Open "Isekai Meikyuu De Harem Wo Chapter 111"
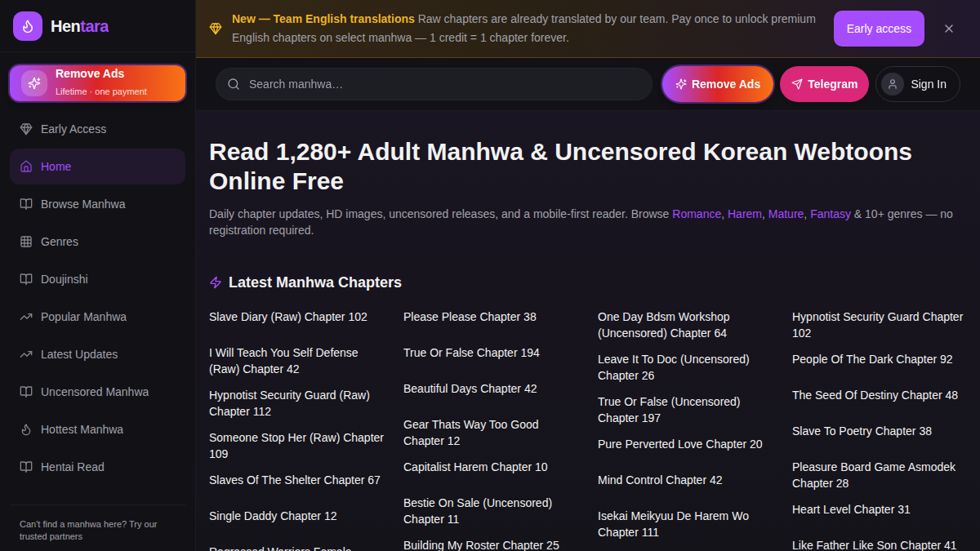This screenshot has width=980, height=551. tap(673, 524)
